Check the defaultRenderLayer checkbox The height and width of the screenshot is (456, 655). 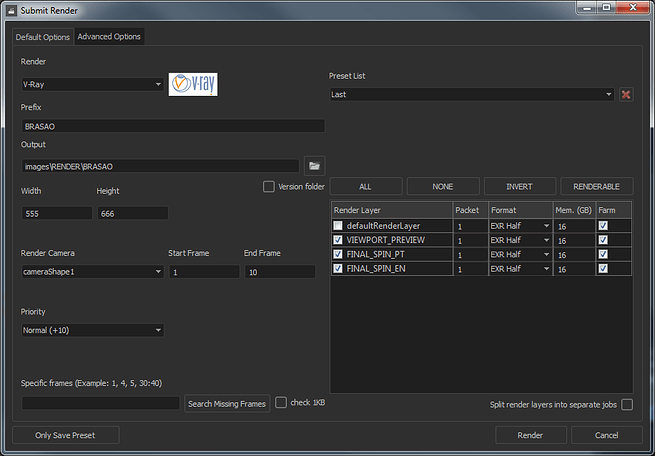pyautogui.click(x=339, y=226)
